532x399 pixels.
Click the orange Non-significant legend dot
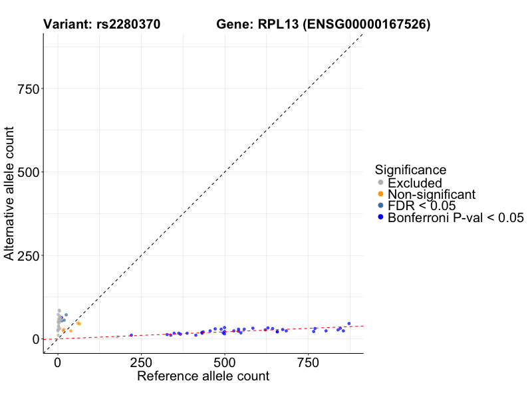coord(380,194)
